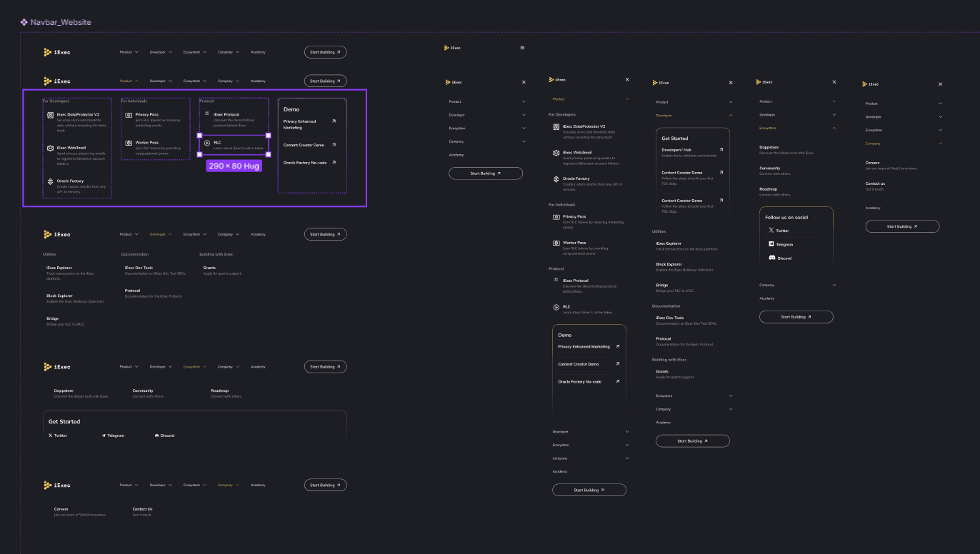This screenshot has height=554, width=980.
Task: Click arrow beside Oracle Factory No-code, desktop Demo card
Action: 334,162
